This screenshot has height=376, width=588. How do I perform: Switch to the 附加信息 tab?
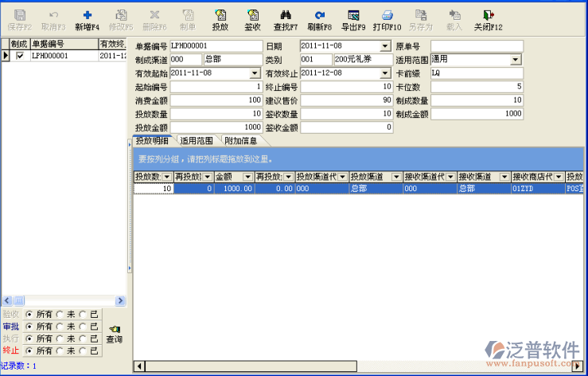pos(240,141)
